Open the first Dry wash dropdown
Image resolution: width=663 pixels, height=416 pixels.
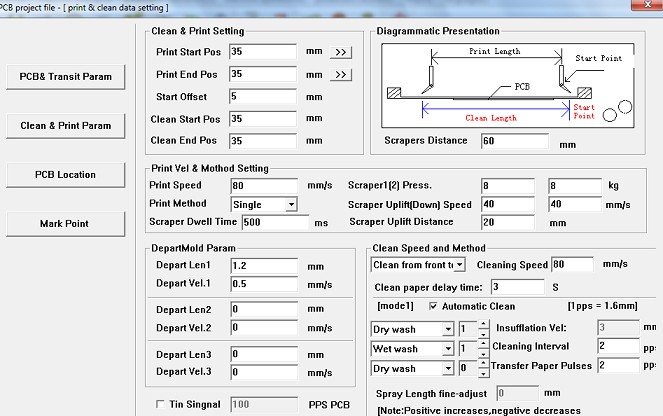coord(447,328)
